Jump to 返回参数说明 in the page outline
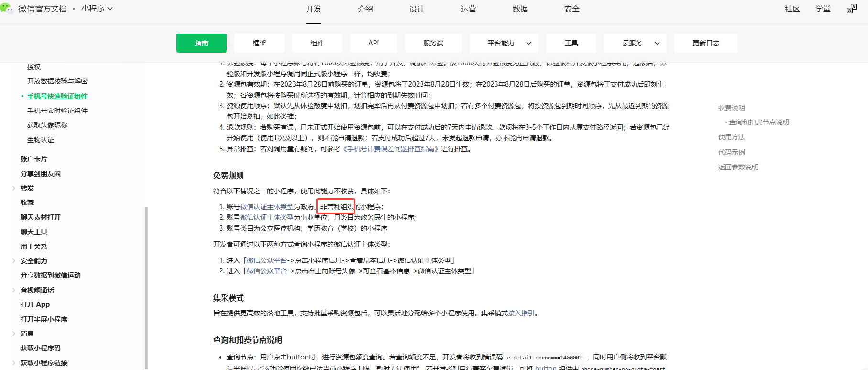The height and width of the screenshot is (370, 868). click(738, 167)
